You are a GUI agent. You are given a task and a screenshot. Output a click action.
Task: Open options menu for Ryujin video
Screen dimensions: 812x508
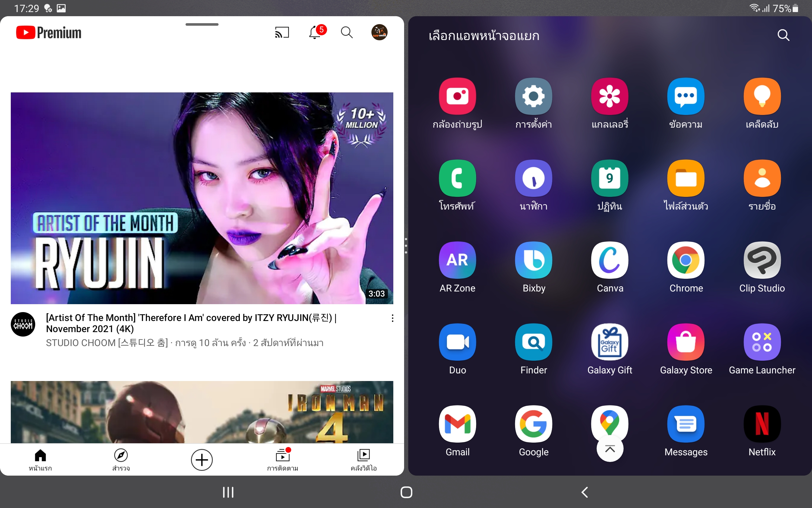tap(392, 318)
